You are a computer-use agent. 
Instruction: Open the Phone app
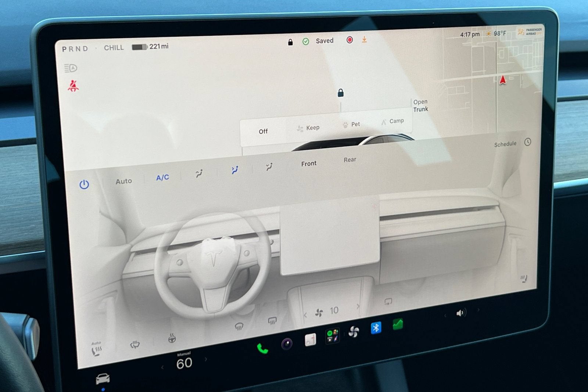pos(262,349)
